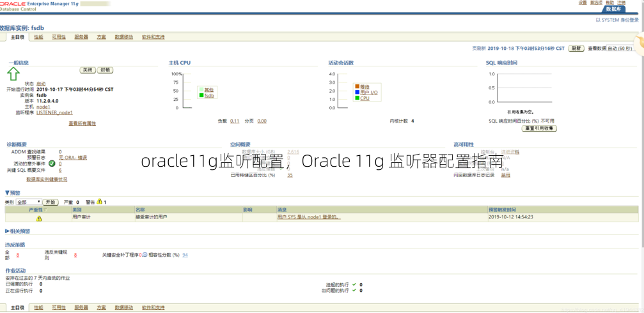Click the green up arrow under 一般信息
Viewport: 644px width, 313px height.
click(13, 74)
